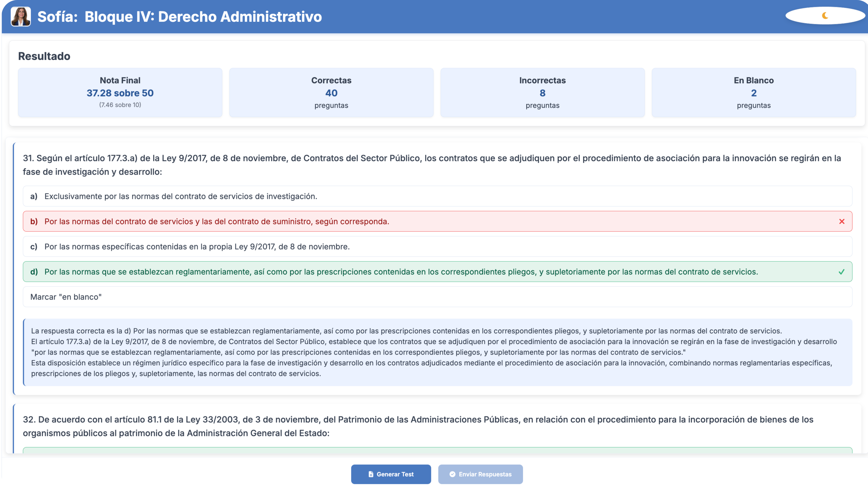Click the header title Bloque IV: Derecho Administrativo
Screen dimensions: 868x488
click(x=203, y=16)
